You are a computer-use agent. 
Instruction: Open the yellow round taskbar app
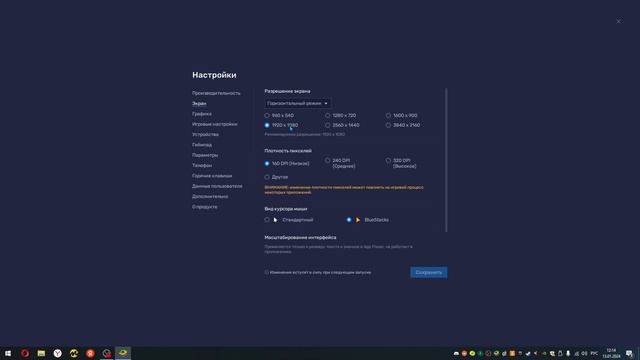point(74,353)
